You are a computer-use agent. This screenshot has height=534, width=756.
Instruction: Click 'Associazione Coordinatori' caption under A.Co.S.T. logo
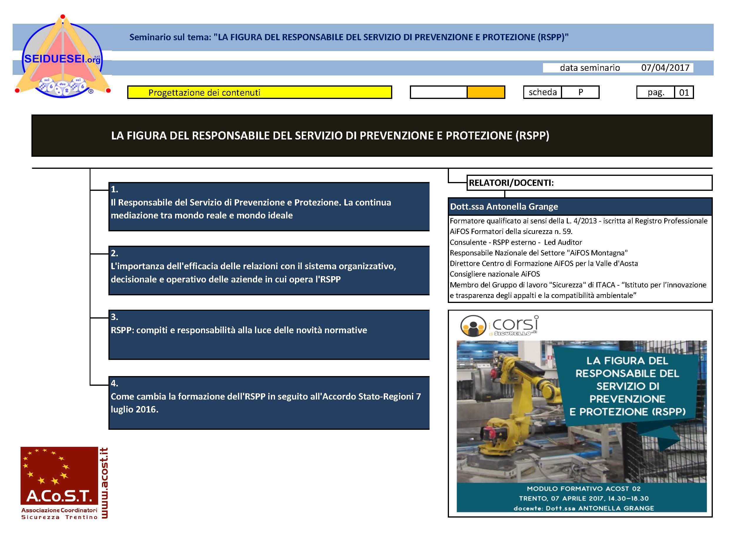[59, 510]
